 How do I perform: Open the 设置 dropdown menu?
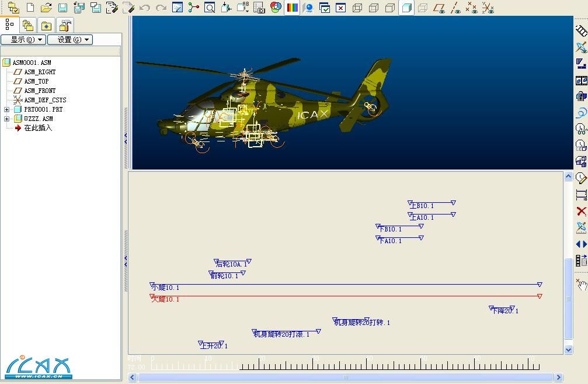click(69, 40)
